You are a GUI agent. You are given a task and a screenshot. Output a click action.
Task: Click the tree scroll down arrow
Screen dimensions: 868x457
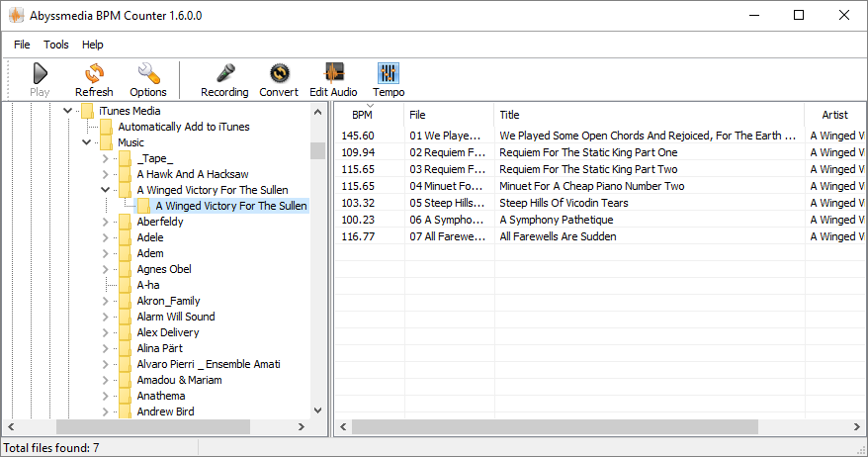317,411
